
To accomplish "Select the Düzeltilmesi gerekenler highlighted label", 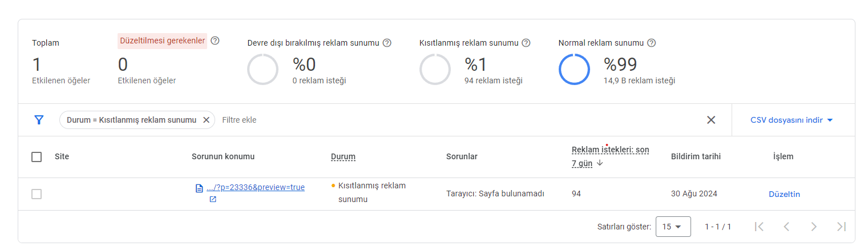I will [x=163, y=41].
